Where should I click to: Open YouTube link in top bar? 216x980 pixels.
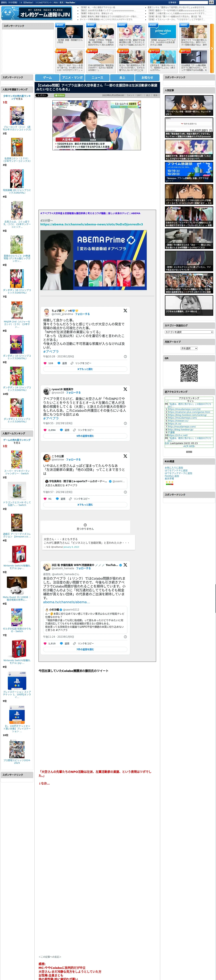coord(70,2)
